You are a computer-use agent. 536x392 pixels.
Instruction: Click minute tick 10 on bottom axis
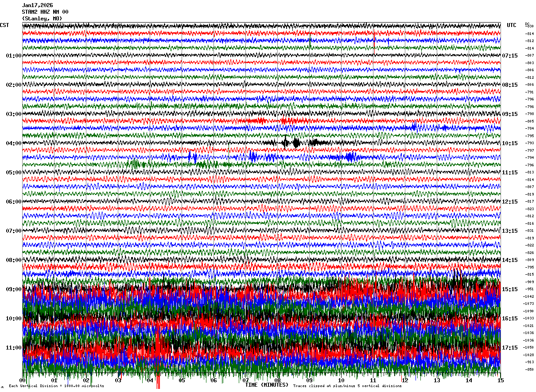click(x=342, y=380)
